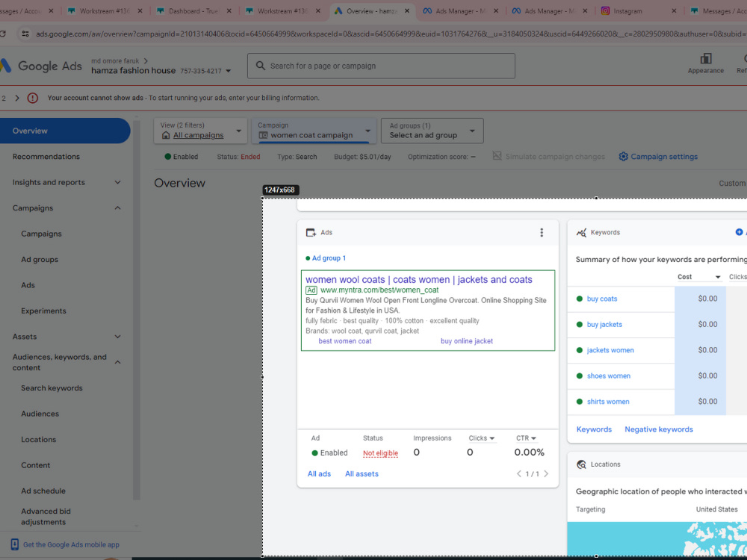Collapse Audiences, keywords, and content section
Screen dimensions: 747x560
[118, 362]
